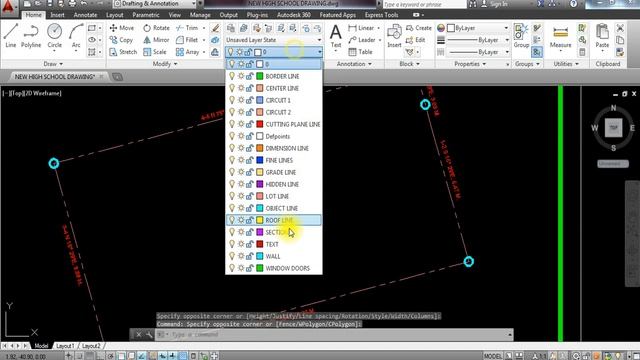Activate the Array command
Screen dimensions: 640x360
click(x=187, y=52)
